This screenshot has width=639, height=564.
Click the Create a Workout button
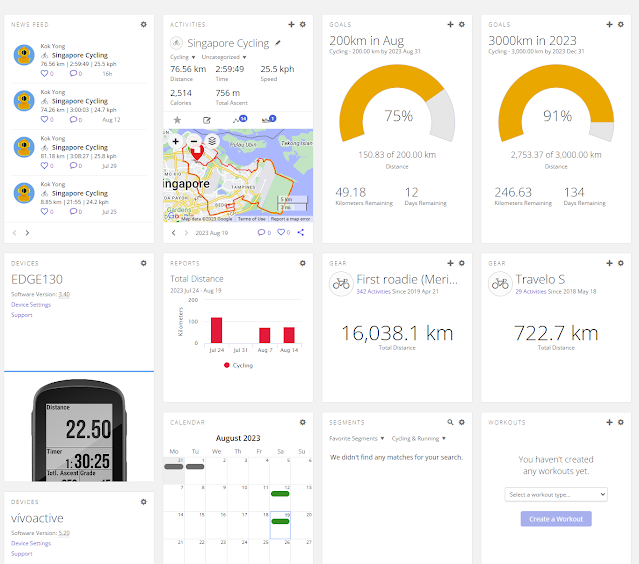[556, 519]
